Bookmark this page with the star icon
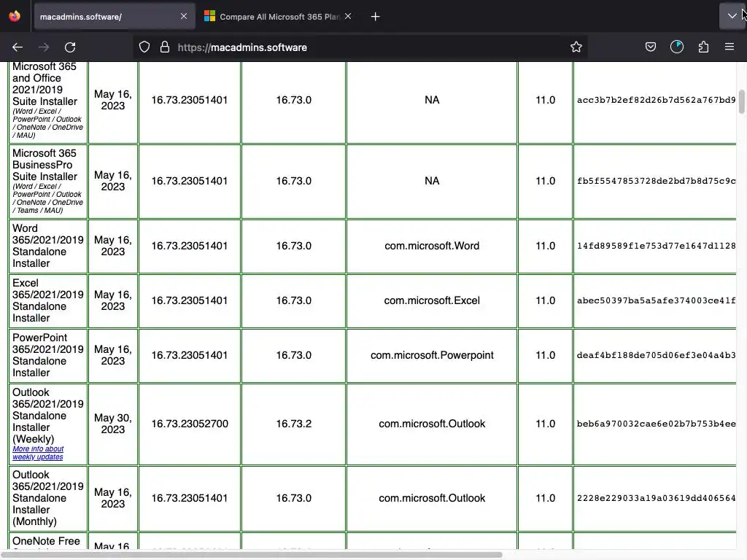The height and width of the screenshot is (560, 747). coord(576,47)
